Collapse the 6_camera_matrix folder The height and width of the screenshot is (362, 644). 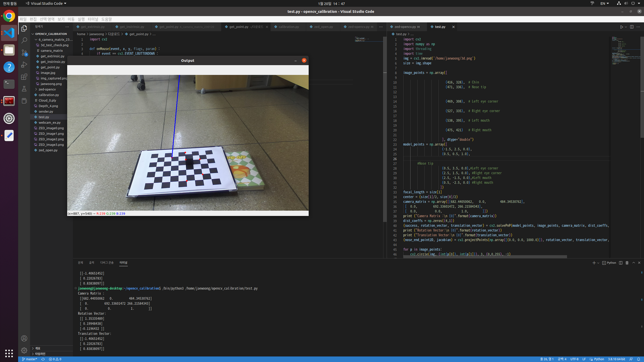[36, 40]
